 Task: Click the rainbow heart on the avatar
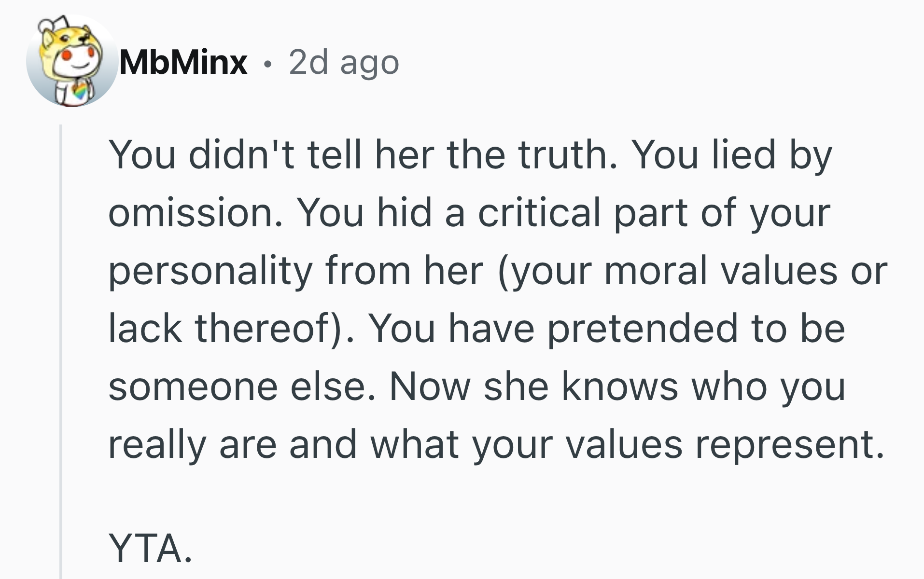pos(81,90)
